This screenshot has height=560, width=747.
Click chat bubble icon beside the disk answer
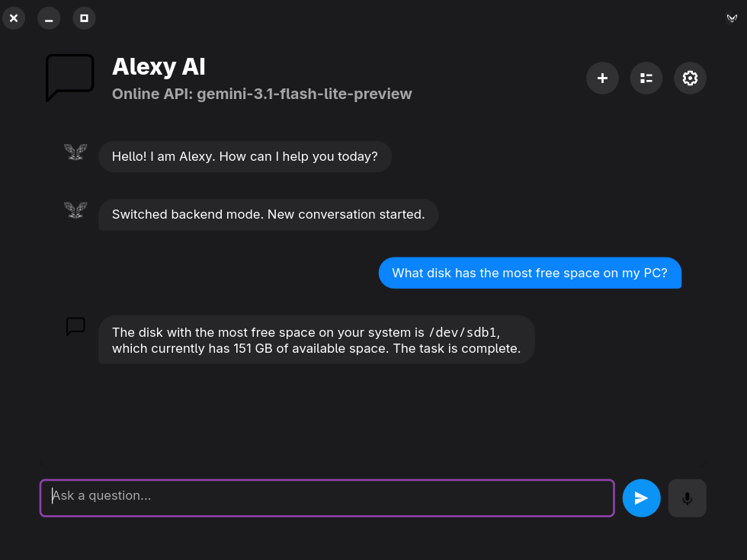click(x=75, y=326)
